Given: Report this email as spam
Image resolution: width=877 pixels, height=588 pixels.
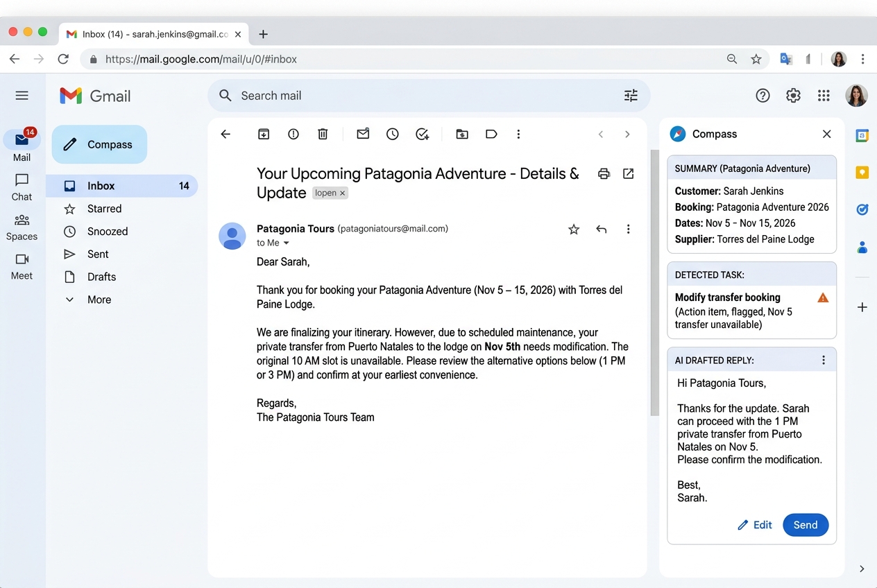Looking at the screenshot, I should (293, 135).
